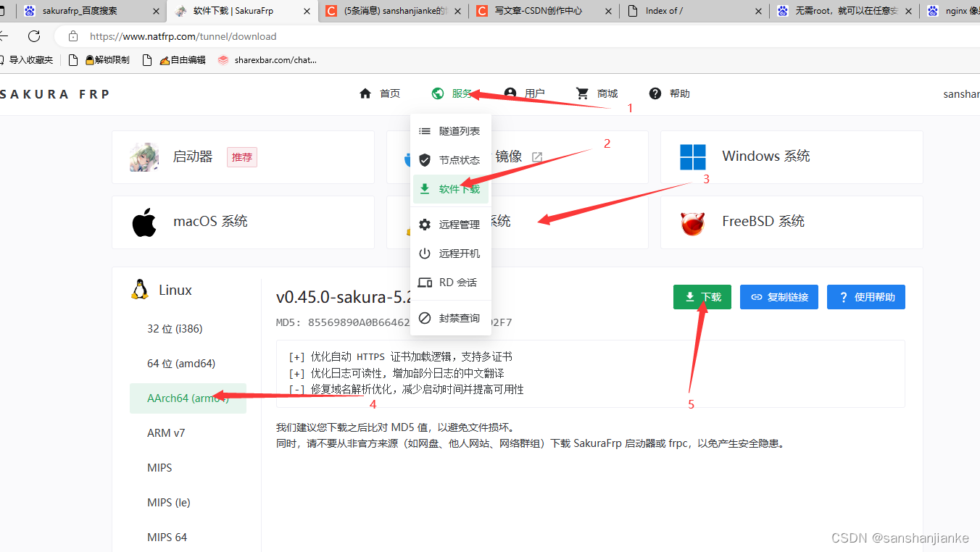Screen dimensions: 980x552
Task: Click the address bar URL field
Action: 516,36
